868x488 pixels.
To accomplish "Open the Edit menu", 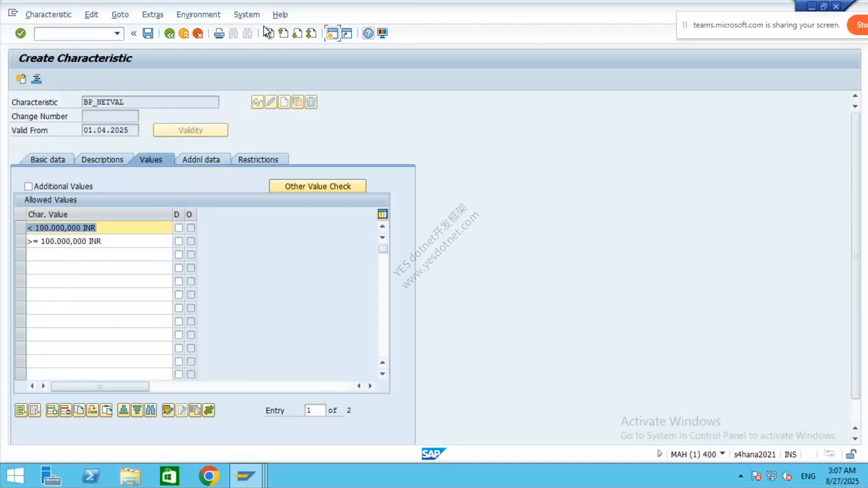I will pyautogui.click(x=91, y=14).
